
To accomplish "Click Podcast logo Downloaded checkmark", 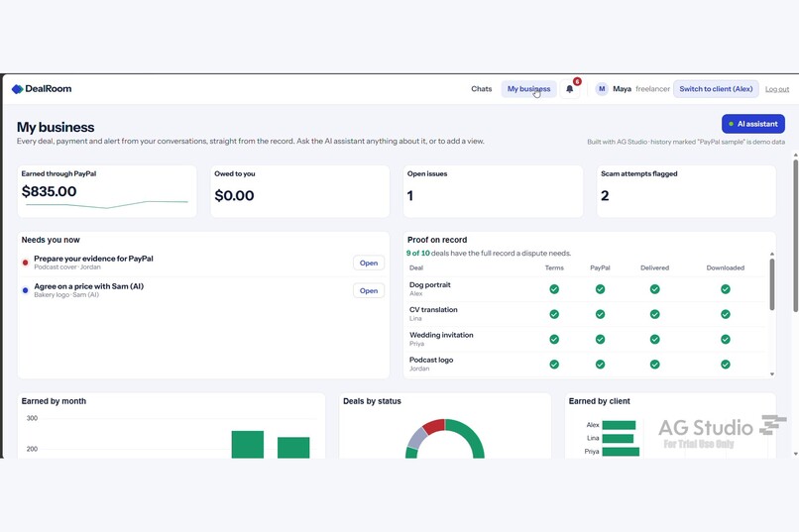I will (725, 364).
